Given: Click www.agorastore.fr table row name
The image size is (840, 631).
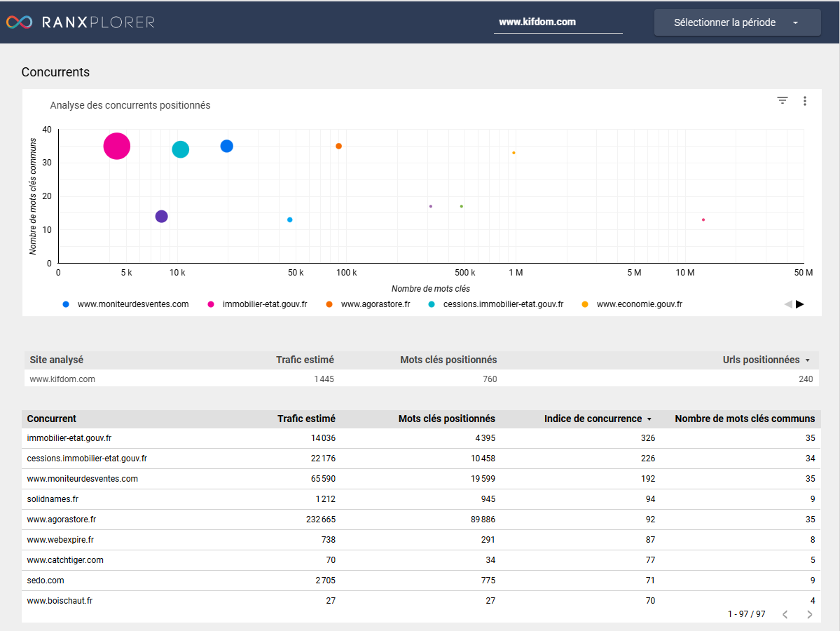Looking at the screenshot, I should point(62,520).
